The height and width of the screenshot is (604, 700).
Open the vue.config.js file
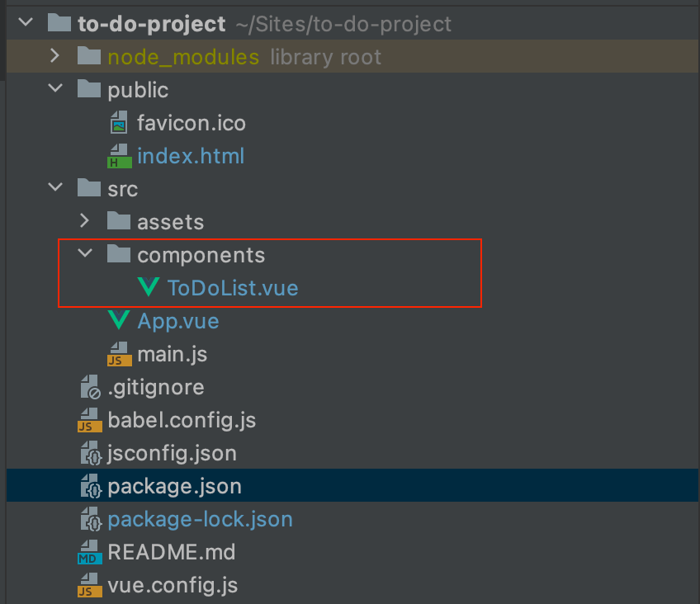tap(172, 584)
